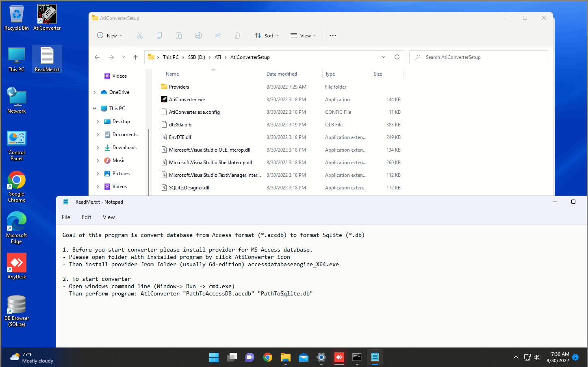
Task: Select SSD (D:) in the address breadcrumb
Action: pyautogui.click(x=197, y=57)
